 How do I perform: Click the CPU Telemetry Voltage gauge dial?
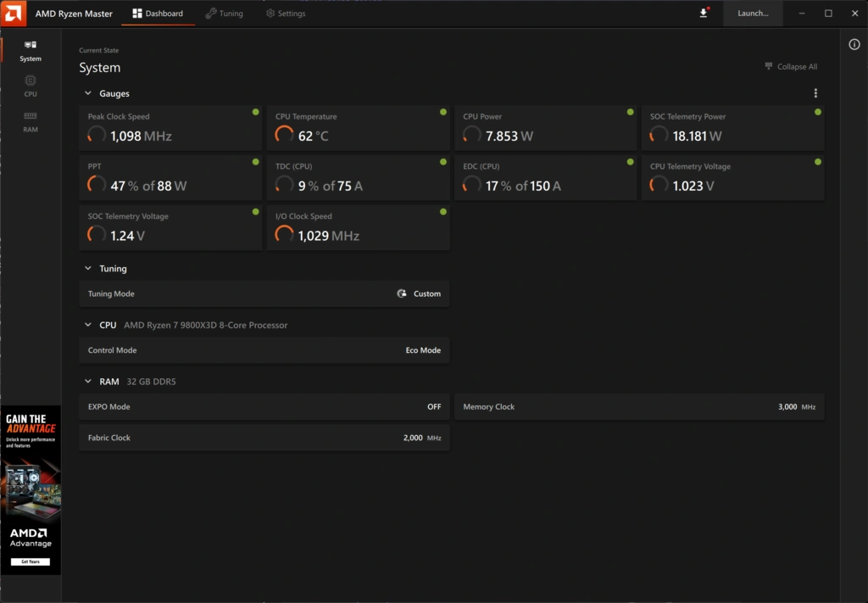659,184
